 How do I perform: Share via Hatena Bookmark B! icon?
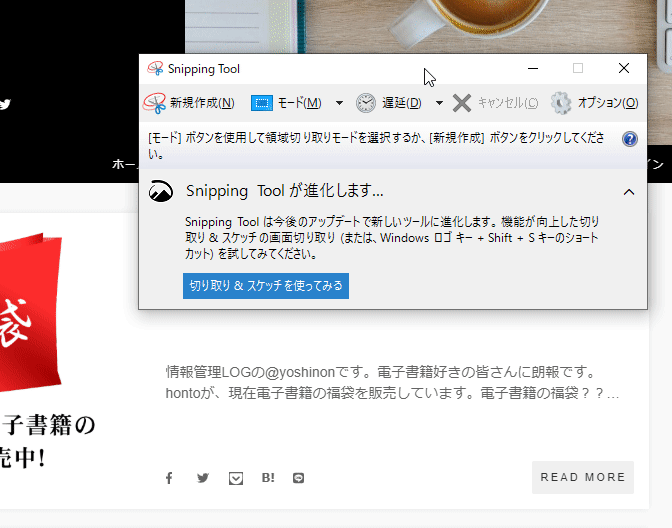[x=268, y=477]
